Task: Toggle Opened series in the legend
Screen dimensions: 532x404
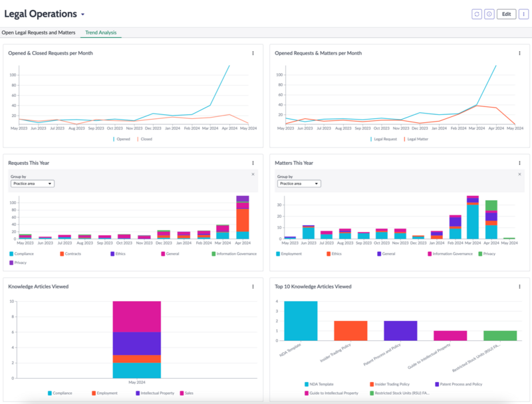Action: [x=122, y=139]
